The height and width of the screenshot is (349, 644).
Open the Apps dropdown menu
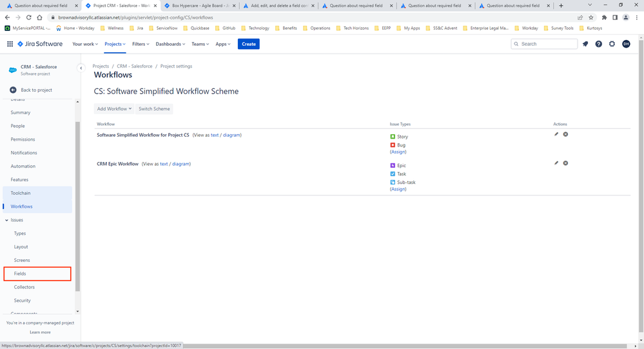223,44
